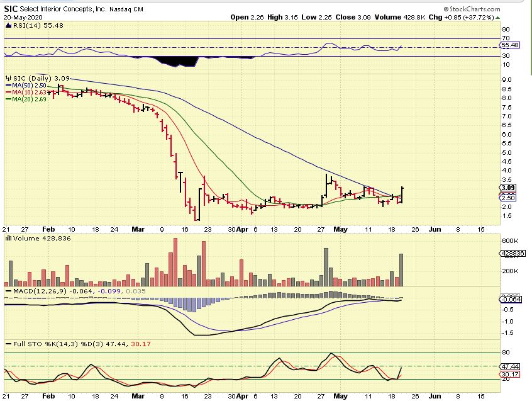Click the RSI panel indicator icon
The image size is (532, 401).
point(8,25)
